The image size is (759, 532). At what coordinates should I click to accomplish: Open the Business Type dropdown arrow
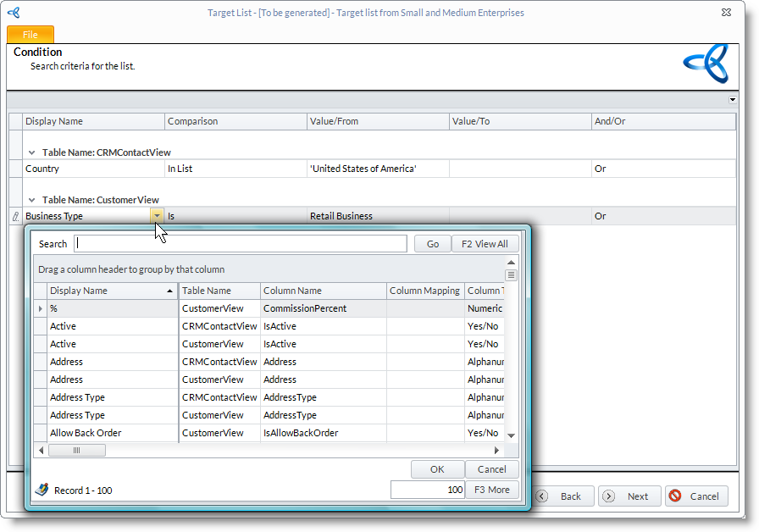pos(157,216)
